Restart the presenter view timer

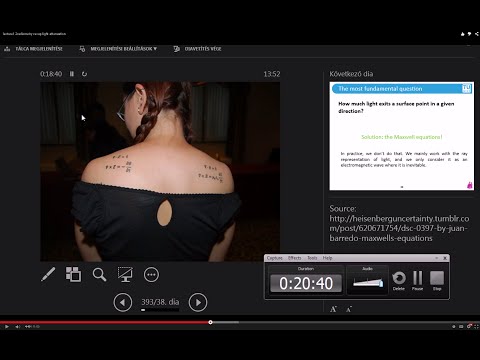[84, 74]
